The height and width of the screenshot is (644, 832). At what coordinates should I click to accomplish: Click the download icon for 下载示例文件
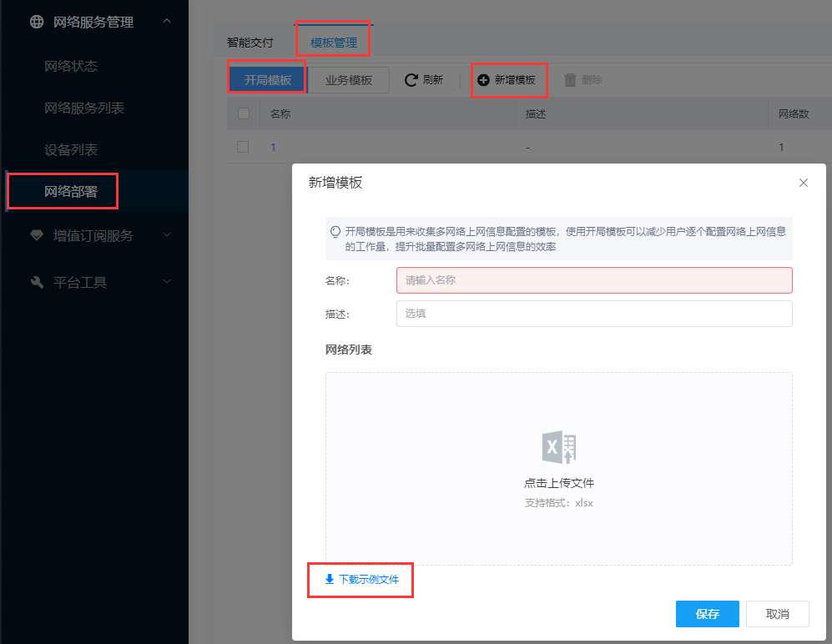coord(330,579)
